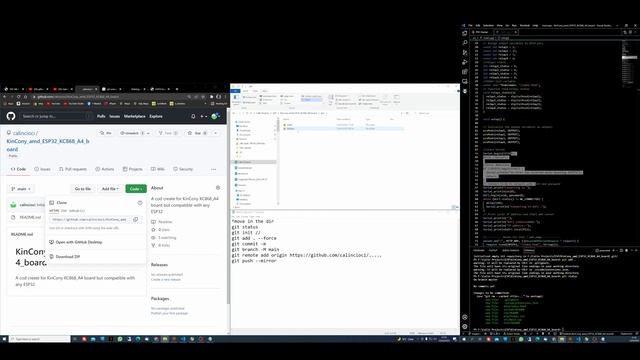Open VS Code Manage gear icon

(x=465, y=327)
